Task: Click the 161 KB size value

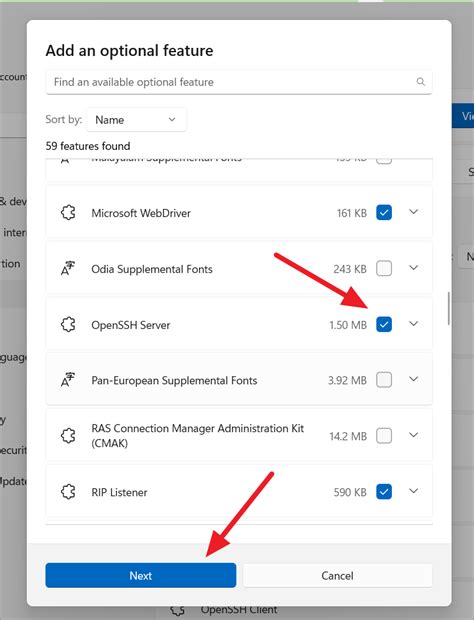Action: (352, 213)
